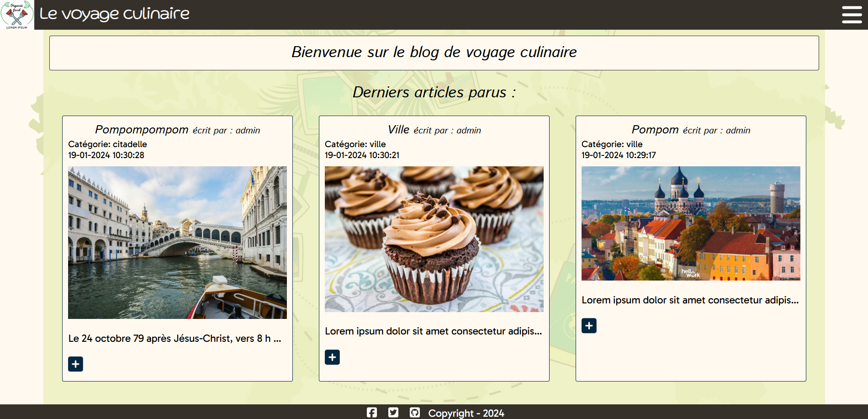Click the Facebook icon in the footer
This screenshot has width=868, height=419.
coord(371,413)
